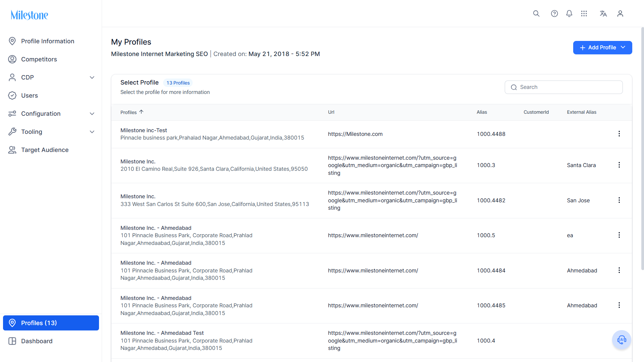
Task: Click the 13 Profiles badge
Action: (x=178, y=83)
